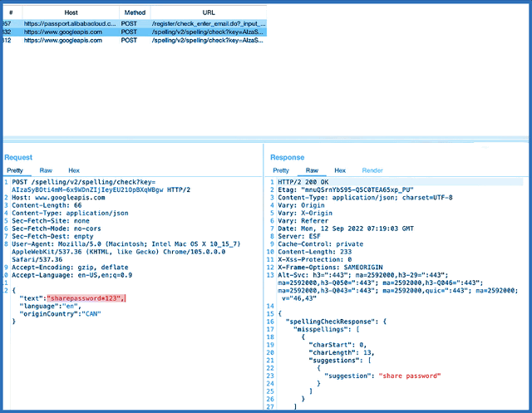Click the "originCountry":"CAN" line
Image resolution: width=532 pixels, height=413 pixels.
click(61, 314)
